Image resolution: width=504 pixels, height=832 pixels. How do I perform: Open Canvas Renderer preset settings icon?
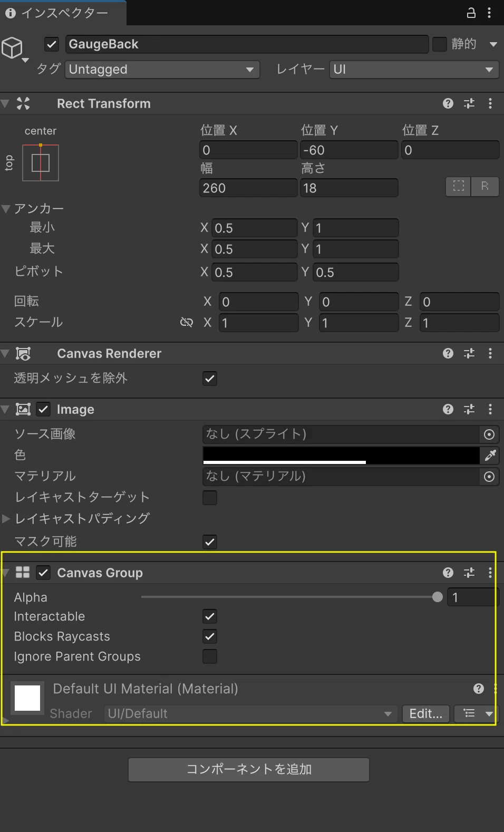[469, 353]
